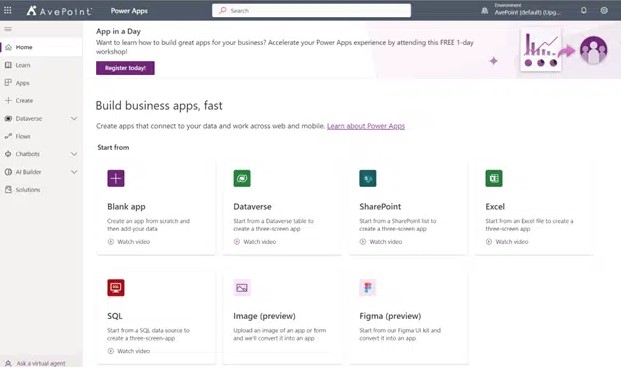Click the AvePoint logo

click(59, 11)
